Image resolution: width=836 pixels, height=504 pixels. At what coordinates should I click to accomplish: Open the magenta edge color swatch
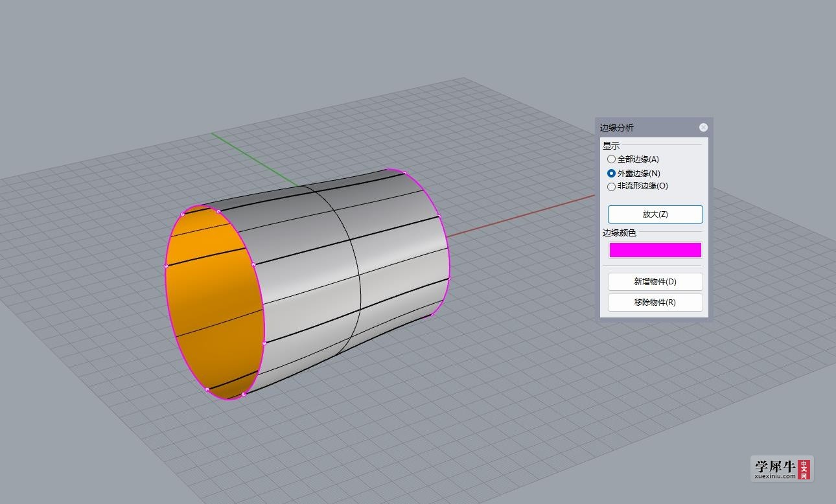pos(655,250)
